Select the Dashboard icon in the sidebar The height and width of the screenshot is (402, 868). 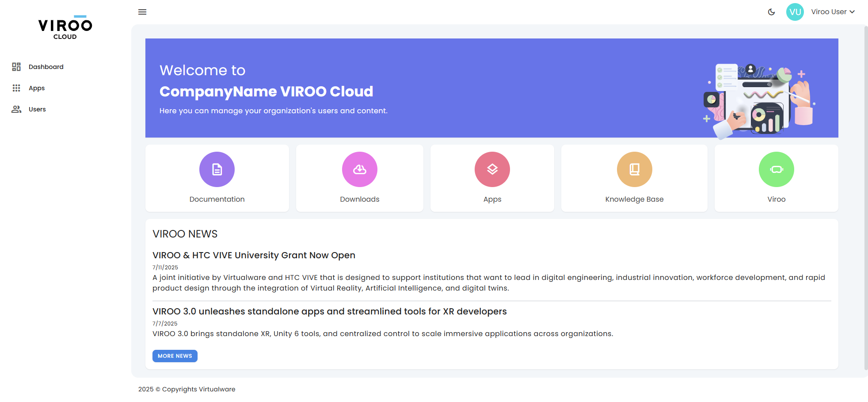pyautogui.click(x=16, y=66)
